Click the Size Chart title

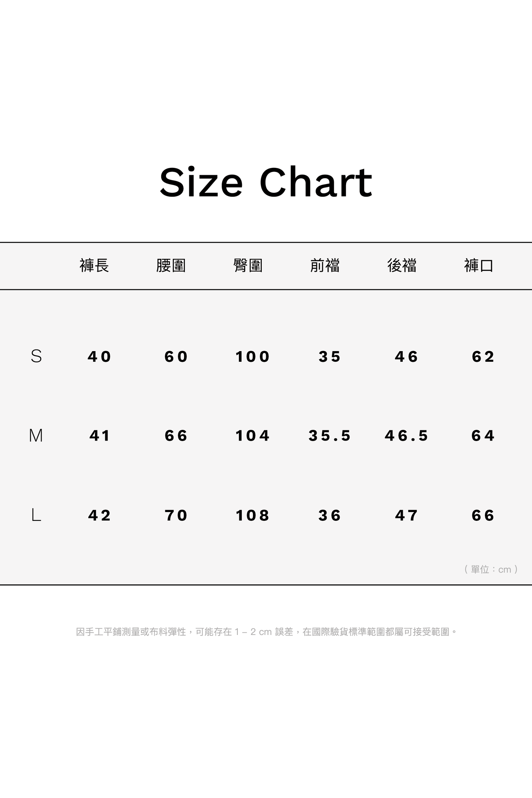click(266, 182)
